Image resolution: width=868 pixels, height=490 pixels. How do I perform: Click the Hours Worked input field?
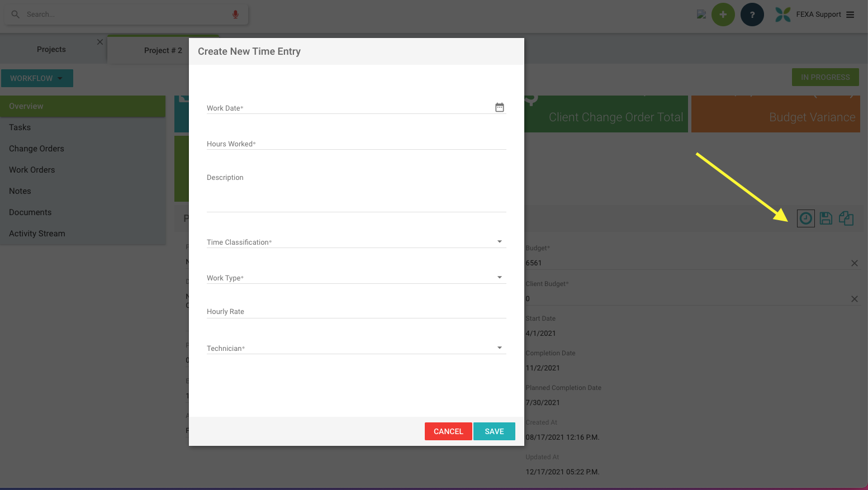pyautogui.click(x=356, y=144)
